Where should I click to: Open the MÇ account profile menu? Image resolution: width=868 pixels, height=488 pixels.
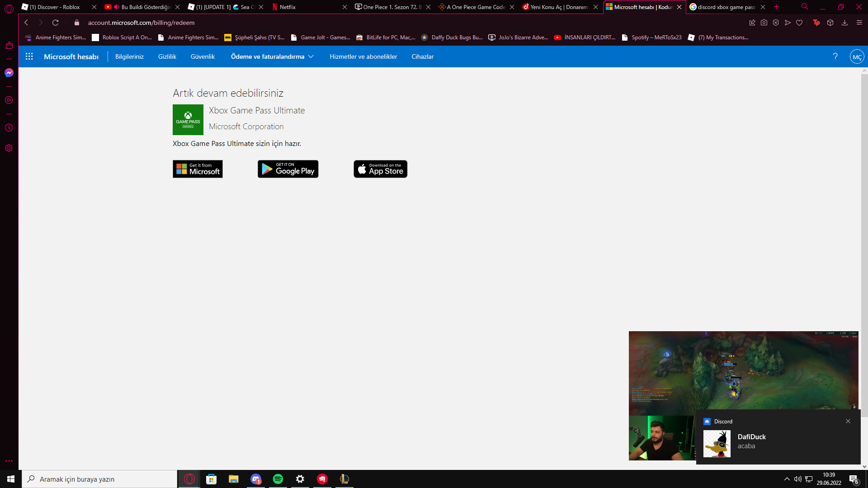pos(857,57)
